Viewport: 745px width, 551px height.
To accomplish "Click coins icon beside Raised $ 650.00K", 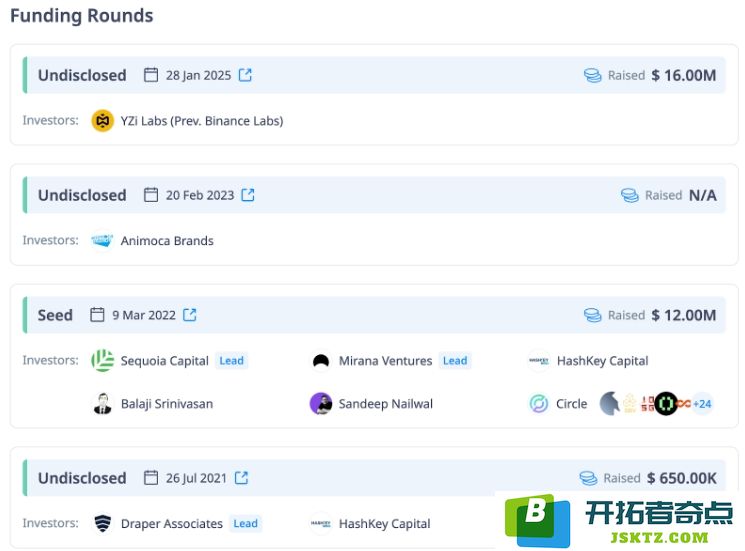I will click(588, 477).
